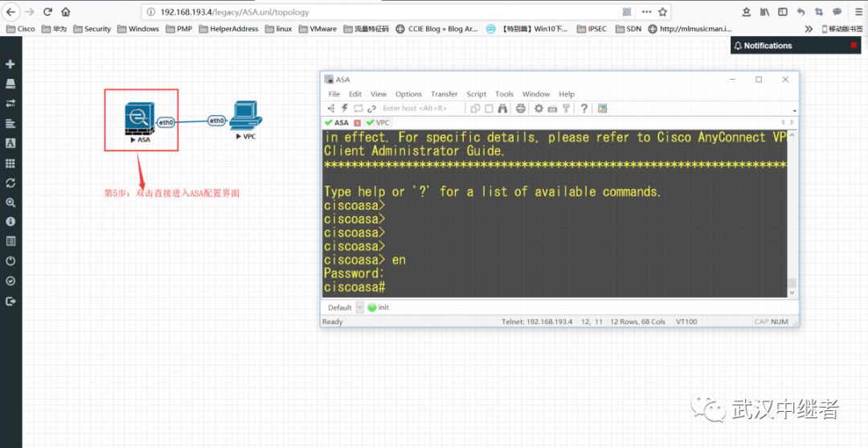Click the Find binoculars icon
The height and width of the screenshot is (448, 868).
[x=502, y=109]
